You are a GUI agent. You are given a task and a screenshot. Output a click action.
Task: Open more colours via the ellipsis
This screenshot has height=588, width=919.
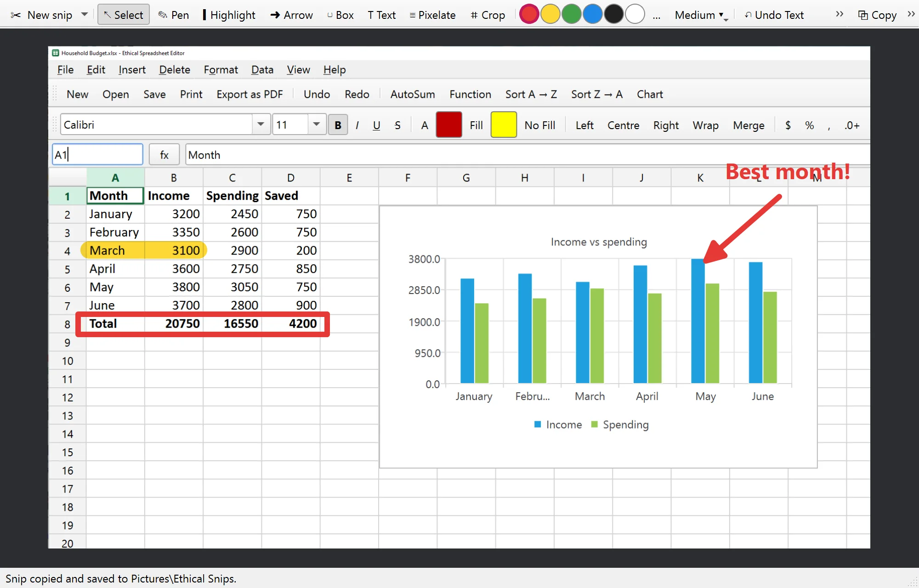point(657,16)
